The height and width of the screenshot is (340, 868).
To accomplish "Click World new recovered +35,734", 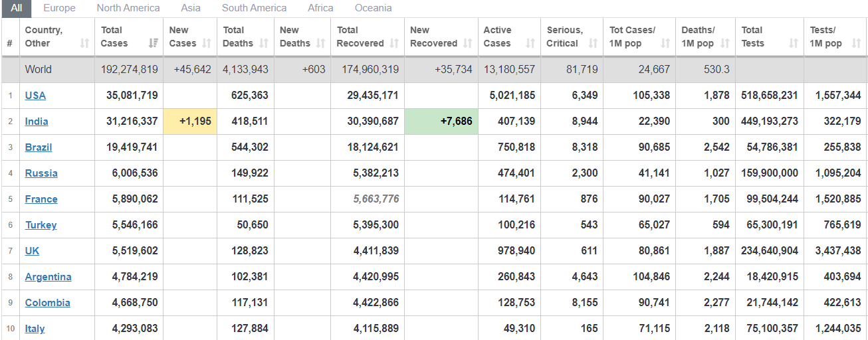I will pos(454,70).
